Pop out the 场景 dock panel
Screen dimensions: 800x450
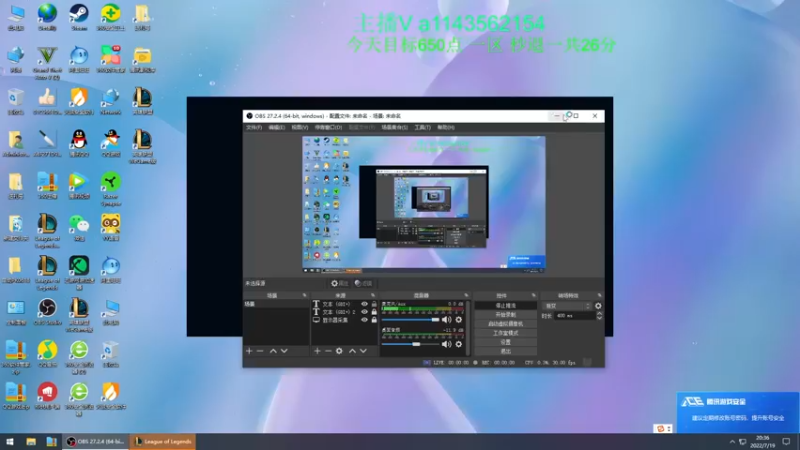point(305,295)
